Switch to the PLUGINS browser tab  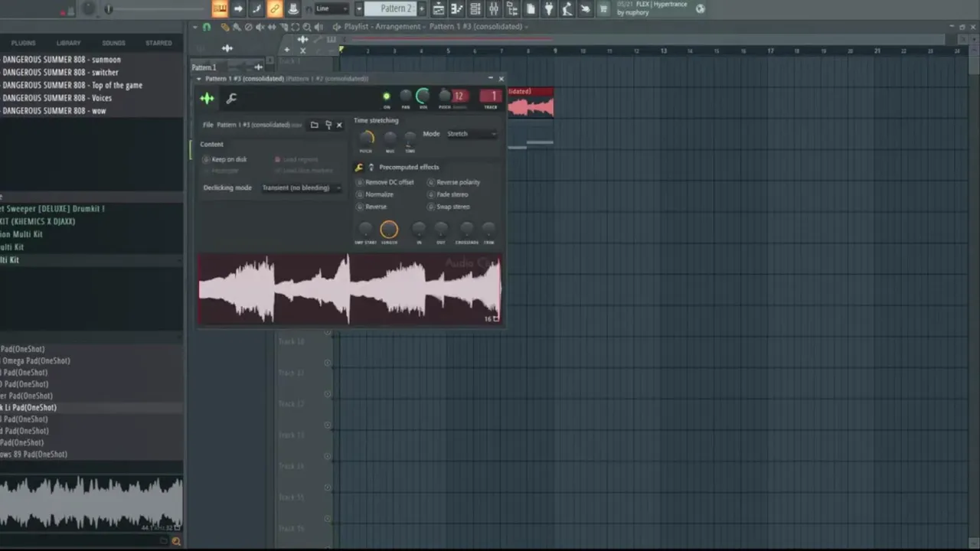[24, 43]
